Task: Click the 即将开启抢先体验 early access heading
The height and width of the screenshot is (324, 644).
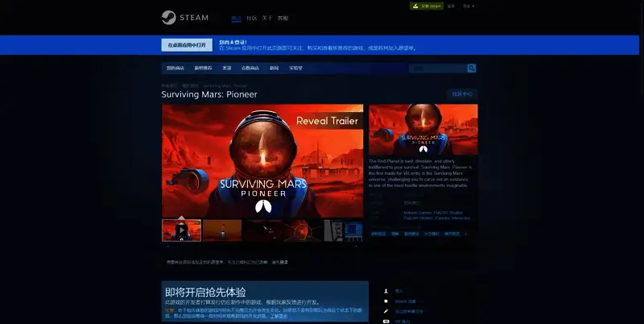Action: pos(205,293)
